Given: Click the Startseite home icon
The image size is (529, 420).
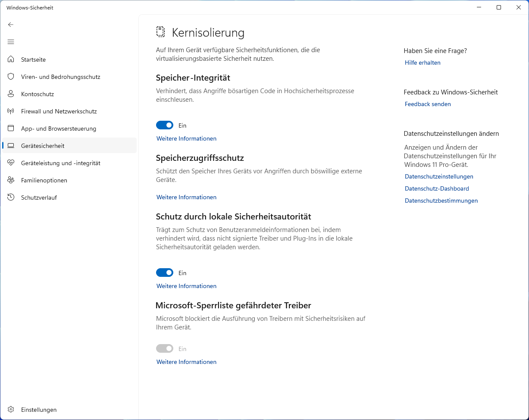Looking at the screenshot, I should (x=11, y=60).
